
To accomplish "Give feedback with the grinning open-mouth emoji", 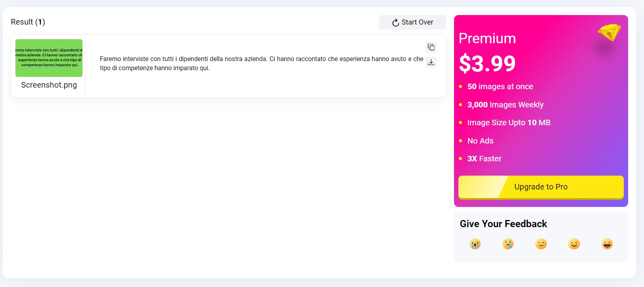I will (607, 244).
